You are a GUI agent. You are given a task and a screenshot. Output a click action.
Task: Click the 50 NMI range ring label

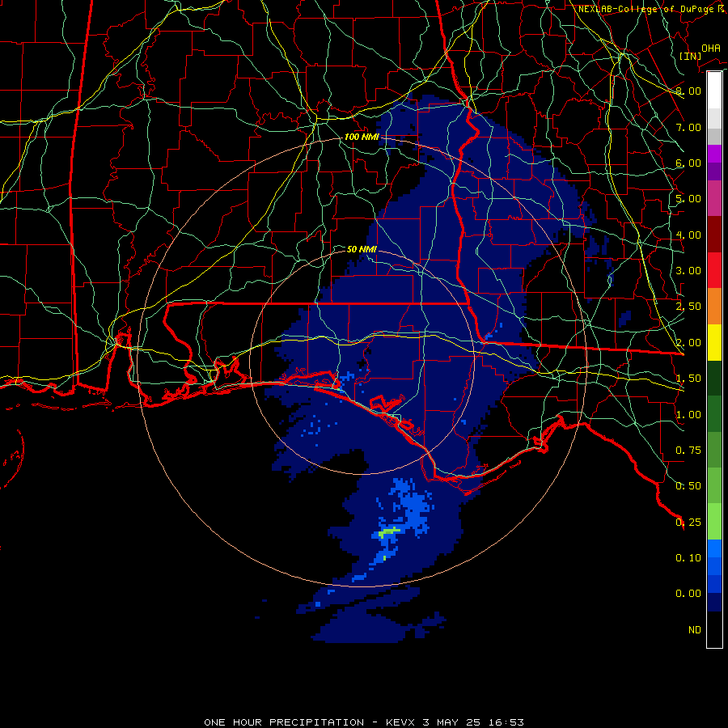[x=362, y=249]
